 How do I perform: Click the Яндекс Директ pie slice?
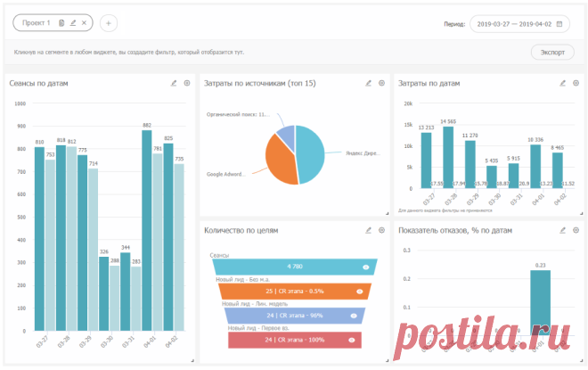pos(311,154)
